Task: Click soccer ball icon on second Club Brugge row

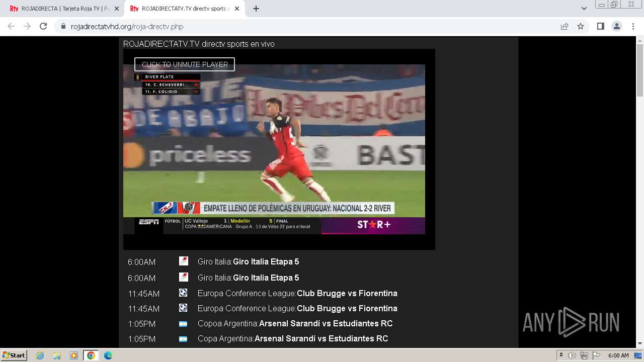Action: [183, 308]
